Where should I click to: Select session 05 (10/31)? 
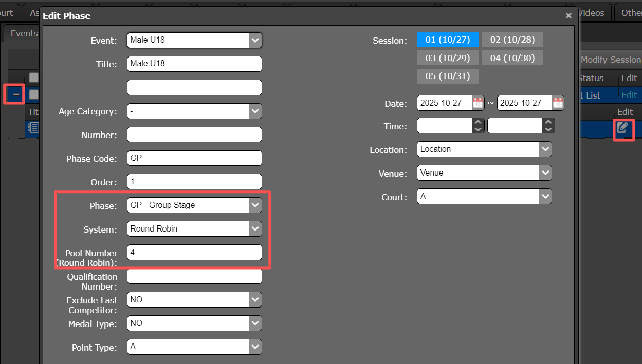click(447, 76)
